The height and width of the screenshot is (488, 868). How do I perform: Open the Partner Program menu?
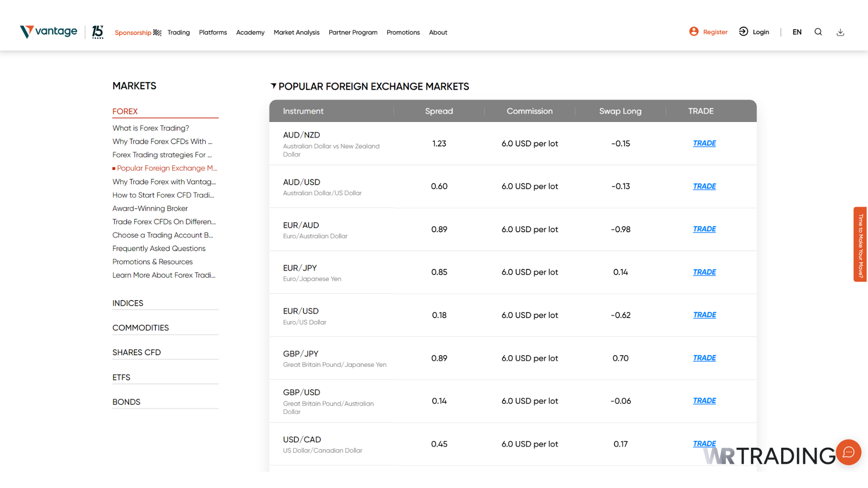tap(353, 33)
